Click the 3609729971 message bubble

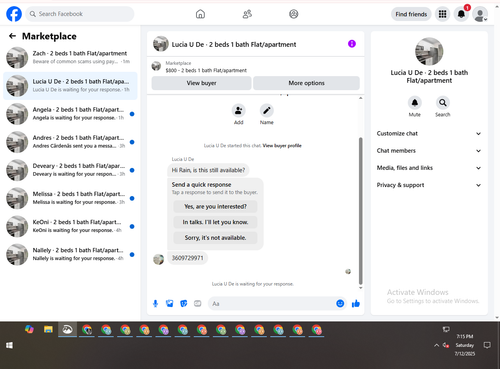pos(187,258)
